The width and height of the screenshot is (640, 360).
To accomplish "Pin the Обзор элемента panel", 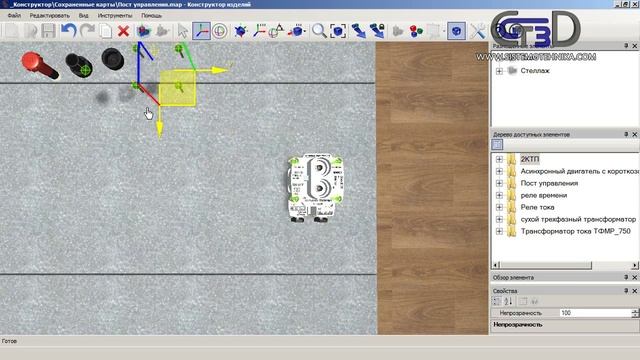I will (x=626, y=278).
